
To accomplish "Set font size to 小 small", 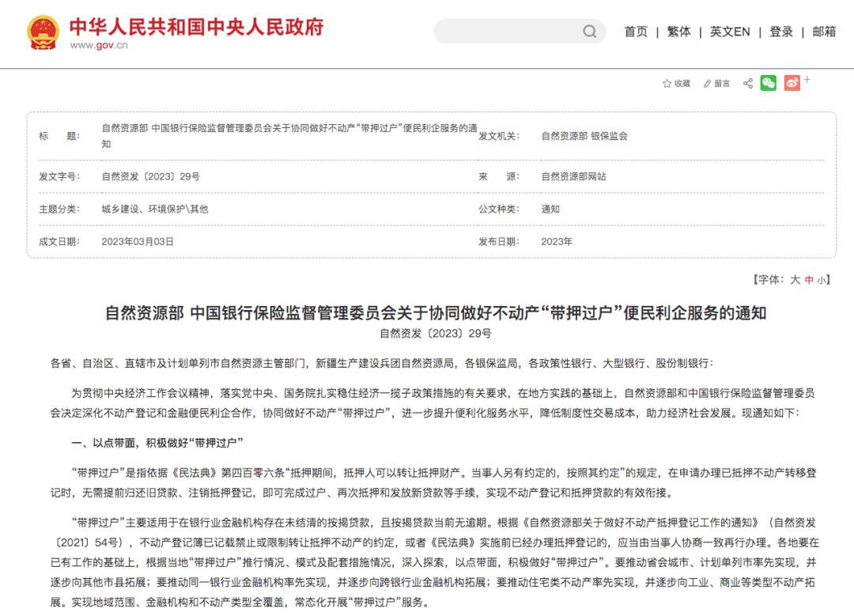I will point(821,281).
